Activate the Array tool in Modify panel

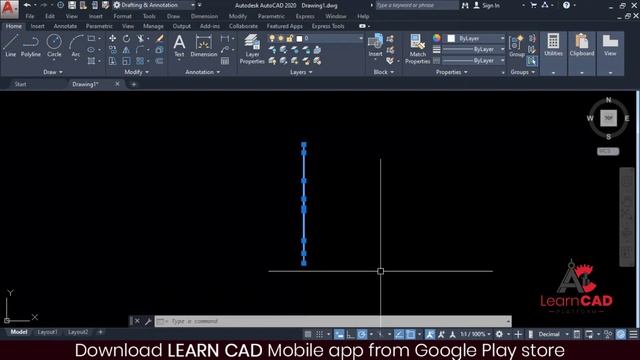coord(140,61)
